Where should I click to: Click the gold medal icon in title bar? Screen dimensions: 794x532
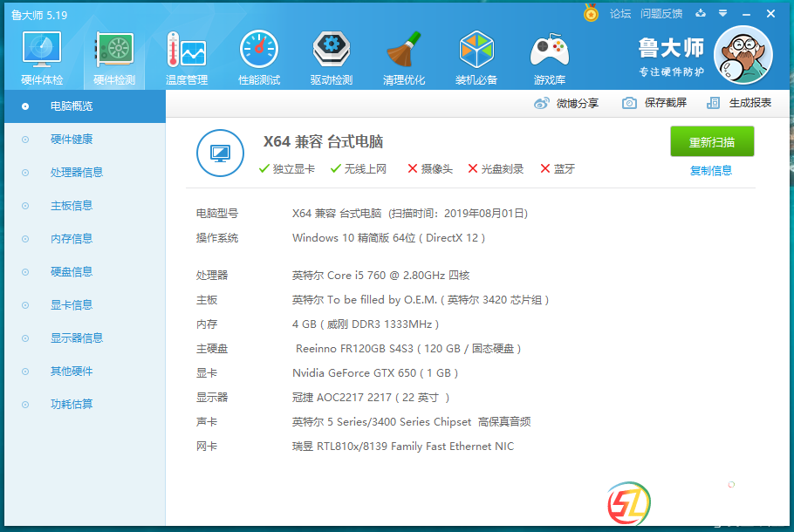click(x=592, y=13)
